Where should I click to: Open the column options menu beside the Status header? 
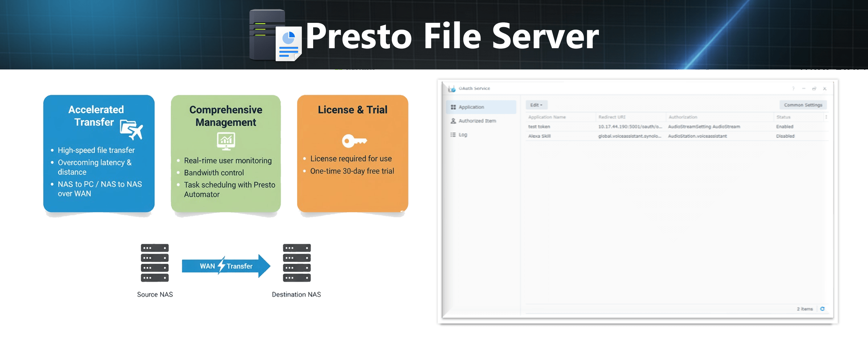coord(827,117)
